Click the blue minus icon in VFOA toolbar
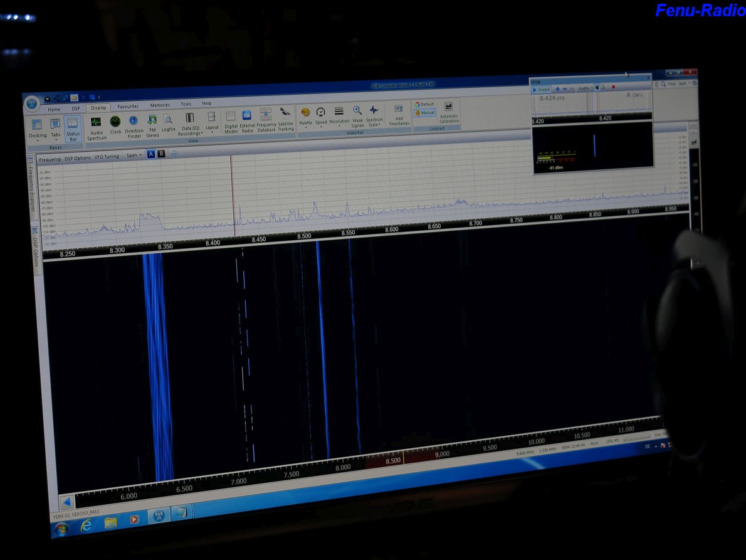Viewport: 746px width, 560px height. [x=564, y=89]
